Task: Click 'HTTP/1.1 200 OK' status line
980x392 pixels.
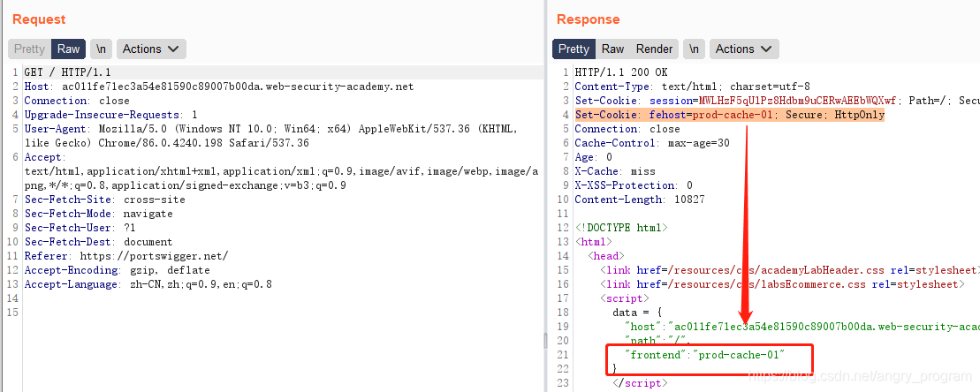Action: tap(621, 72)
